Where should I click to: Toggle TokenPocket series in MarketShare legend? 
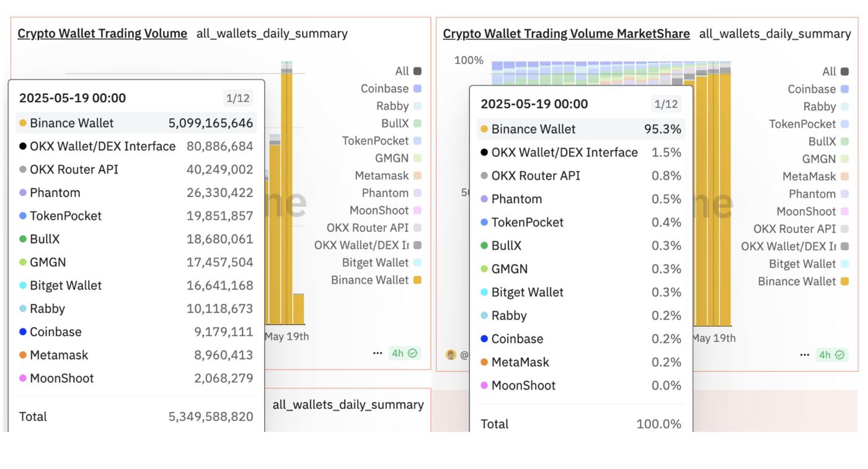pyautogui.click(x=809, y=124)
